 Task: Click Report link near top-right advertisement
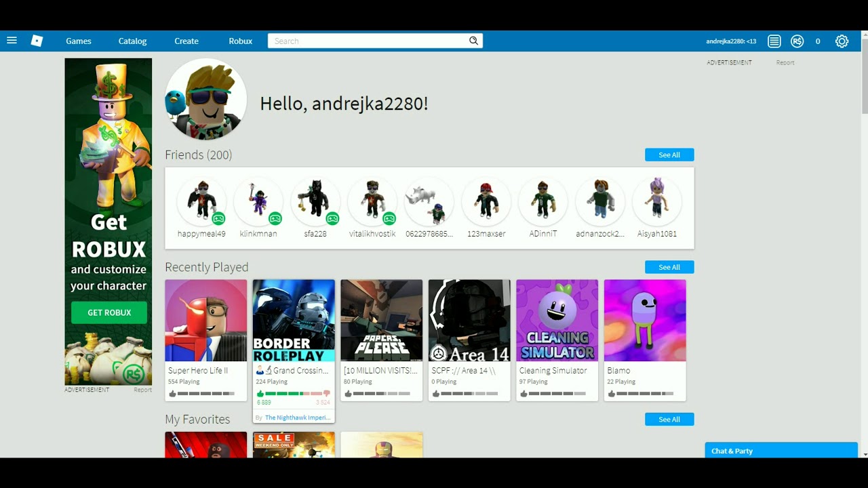pyautogui.click(x=785, y=62)
